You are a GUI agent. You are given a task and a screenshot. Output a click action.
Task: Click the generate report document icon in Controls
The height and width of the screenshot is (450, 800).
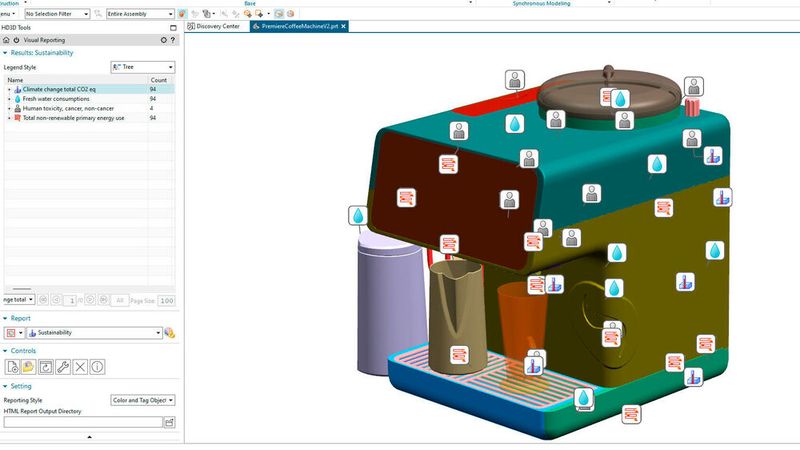pos(12,367)
